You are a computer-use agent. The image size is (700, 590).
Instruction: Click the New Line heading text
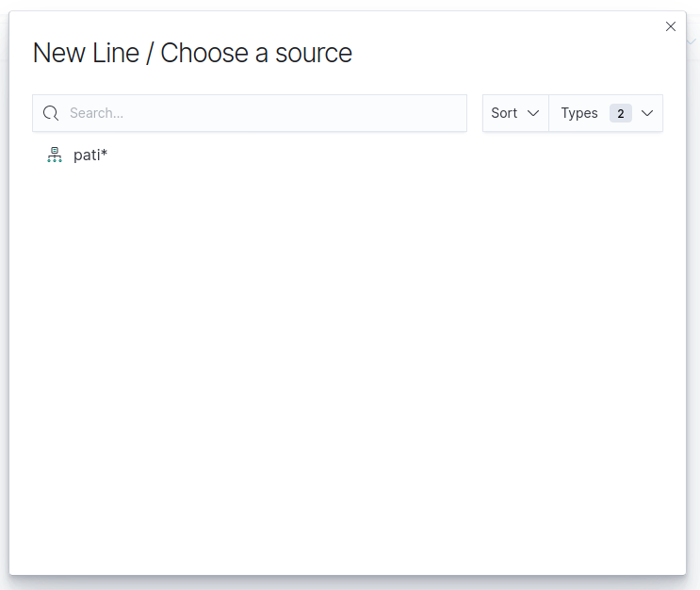pos(86,53)
